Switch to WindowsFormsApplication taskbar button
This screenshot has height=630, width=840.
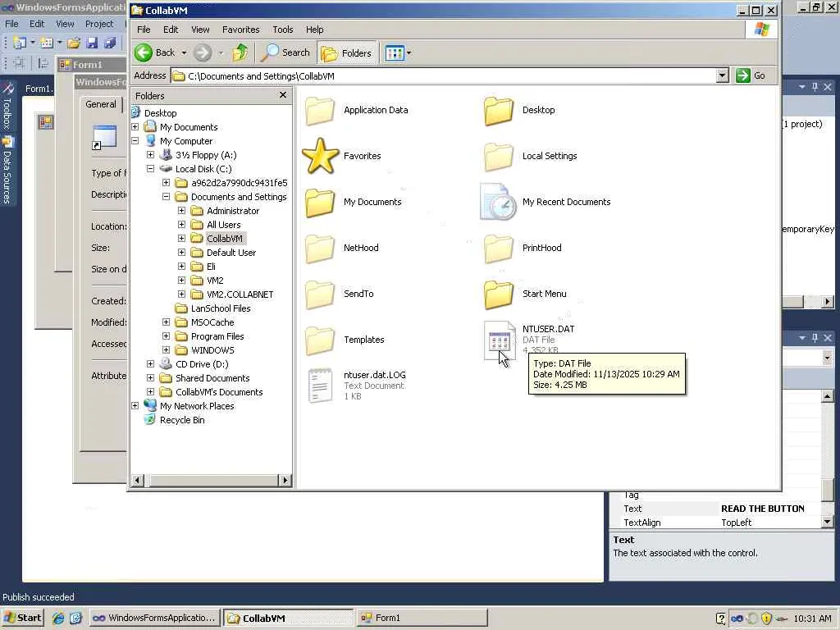pos(154,618)
